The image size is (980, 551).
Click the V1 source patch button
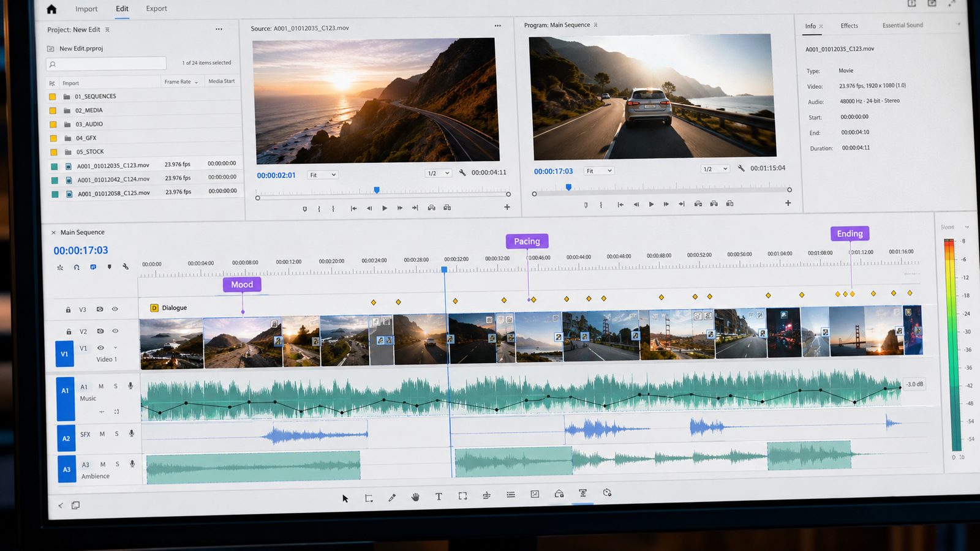pyautogui.click(x=64, y=354)
